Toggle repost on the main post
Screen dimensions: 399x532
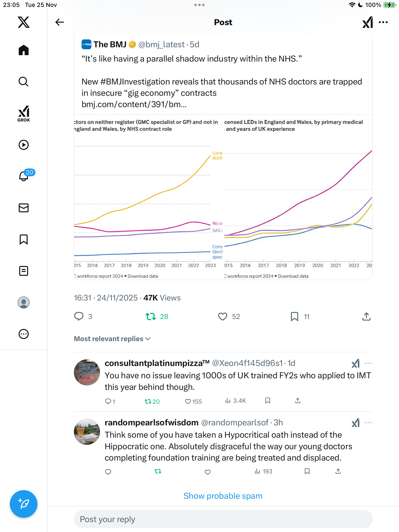pos(151,316)
